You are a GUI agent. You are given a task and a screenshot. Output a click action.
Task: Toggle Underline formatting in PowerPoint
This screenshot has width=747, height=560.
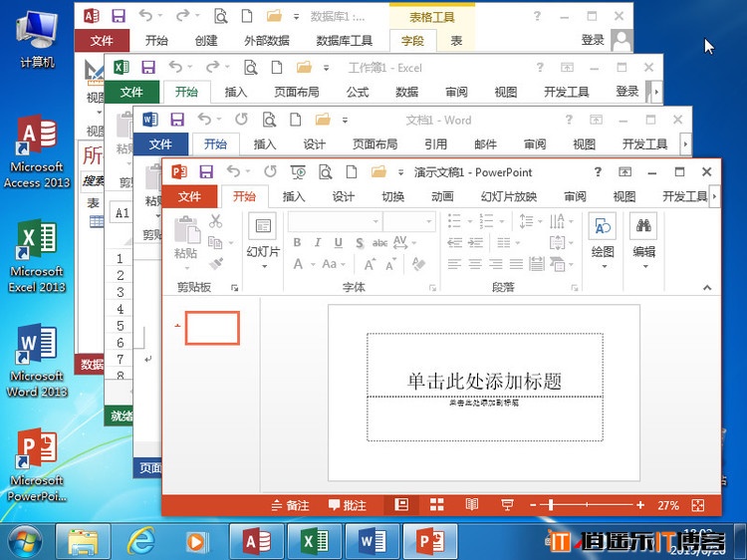(339, 243)
